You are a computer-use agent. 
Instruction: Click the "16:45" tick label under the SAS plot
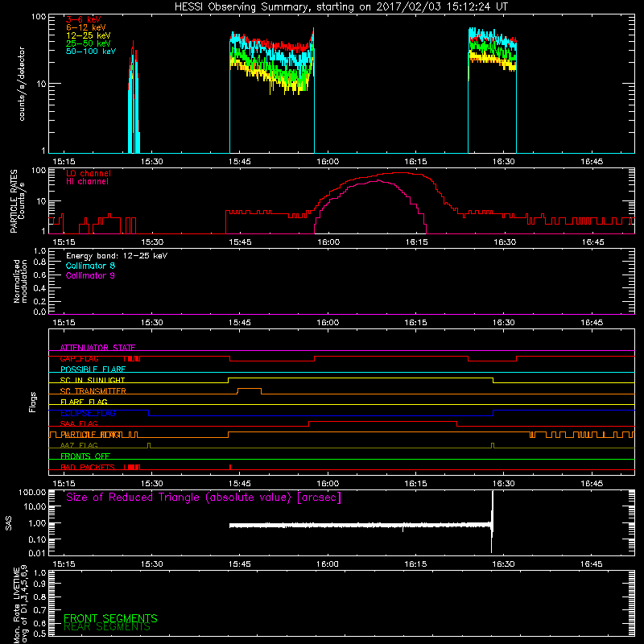click(x=592, y=564)
